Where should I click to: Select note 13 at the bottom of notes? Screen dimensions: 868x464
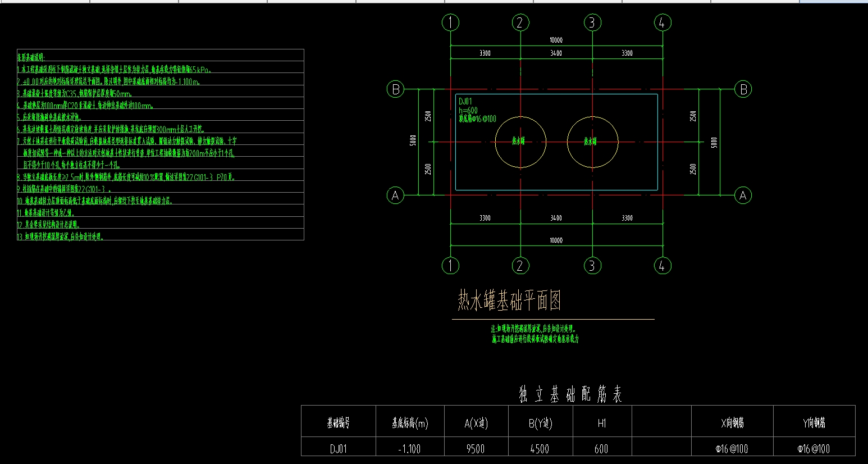[61, 236]
